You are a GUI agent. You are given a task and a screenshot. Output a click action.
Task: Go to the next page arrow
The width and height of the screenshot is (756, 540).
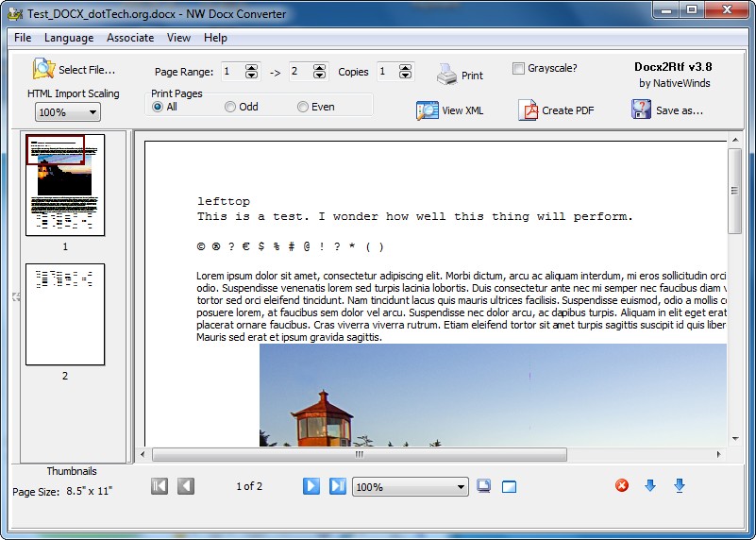[311, 486]
